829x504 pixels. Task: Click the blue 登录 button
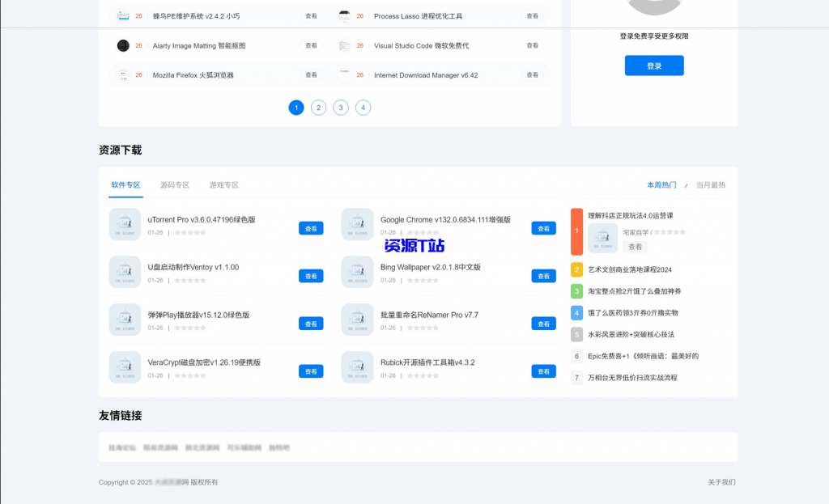tap(654, 65)
